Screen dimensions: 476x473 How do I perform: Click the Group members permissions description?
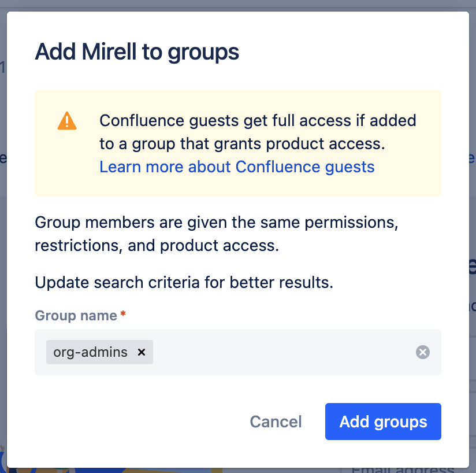pos(217,234)
